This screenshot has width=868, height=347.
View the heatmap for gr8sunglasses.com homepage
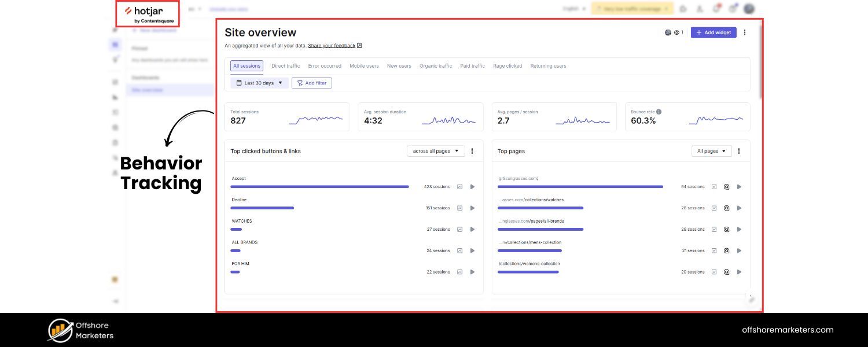coord(726,186)
